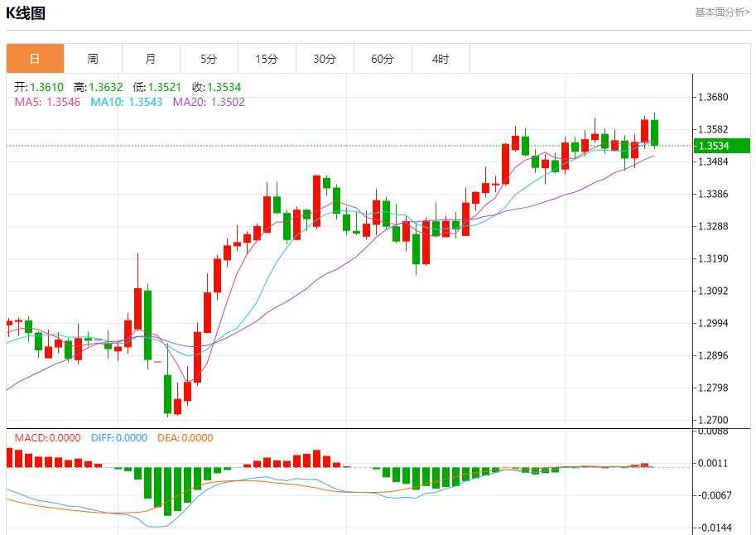Open the 基本面分析 link

point(721,12)
